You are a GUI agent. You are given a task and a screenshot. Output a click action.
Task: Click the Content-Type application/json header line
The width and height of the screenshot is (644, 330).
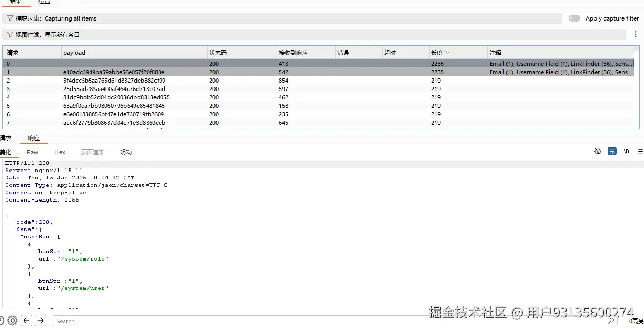coord(86,185)
